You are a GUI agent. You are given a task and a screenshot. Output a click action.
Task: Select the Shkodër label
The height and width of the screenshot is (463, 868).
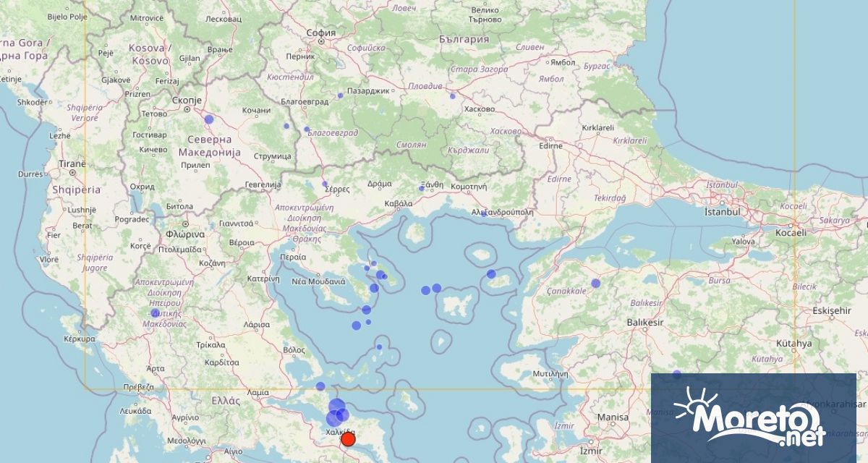(x=33, y=102)
